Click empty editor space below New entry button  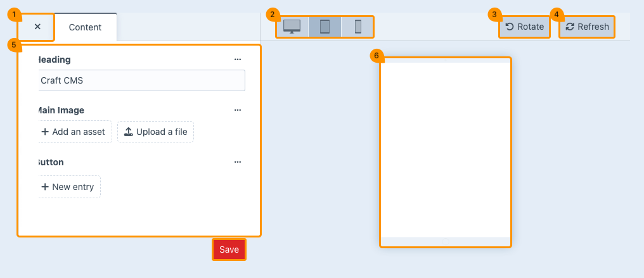click(139, 217)
